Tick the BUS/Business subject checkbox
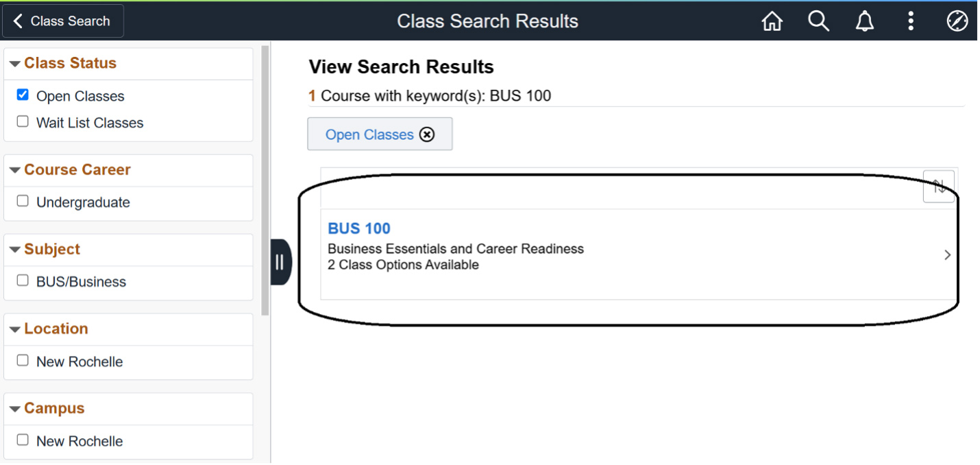Image resolution: width=980 pixels, height=465 pixels. (23, 281)
